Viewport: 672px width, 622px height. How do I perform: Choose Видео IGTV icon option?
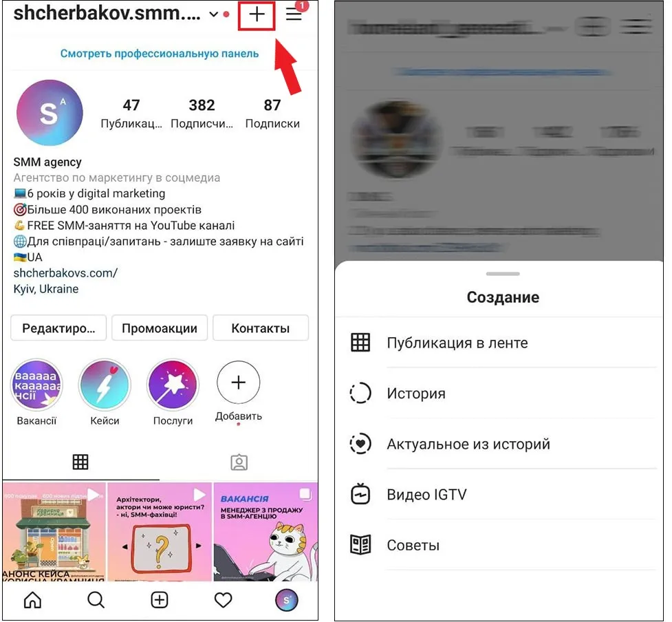point(360,494)
